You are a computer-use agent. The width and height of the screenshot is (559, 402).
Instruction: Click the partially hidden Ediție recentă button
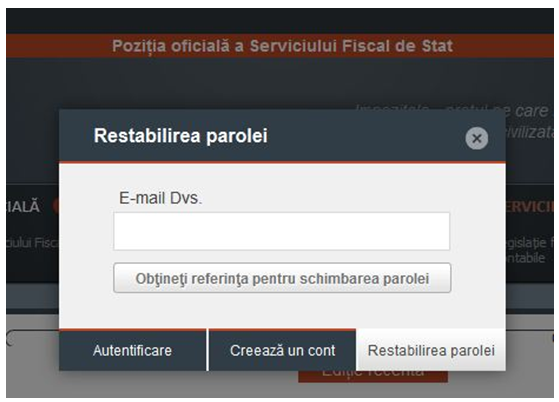pos(373,376)
